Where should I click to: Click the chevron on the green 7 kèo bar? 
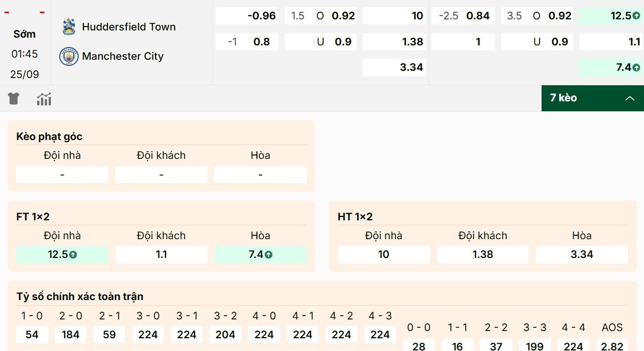tap(630, 98)
